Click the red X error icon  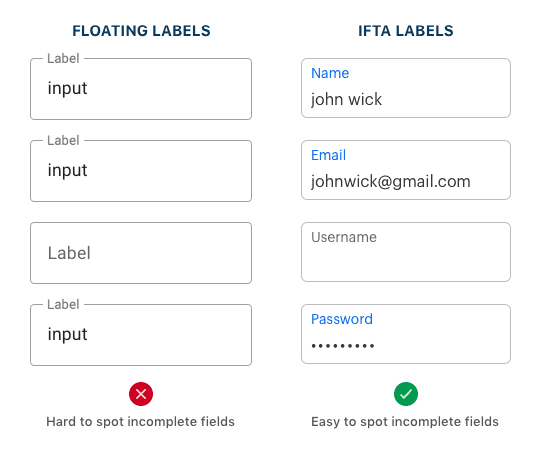click(141, 394)
